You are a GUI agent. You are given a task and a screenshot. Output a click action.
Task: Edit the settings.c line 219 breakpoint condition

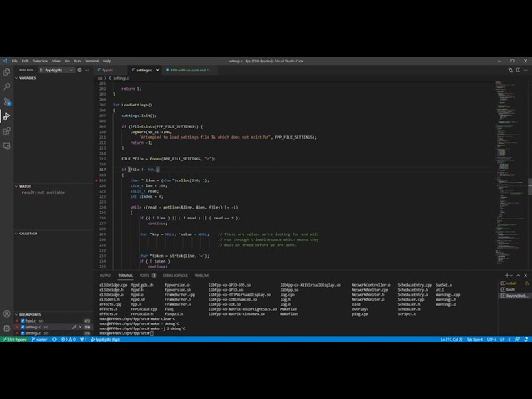[74, 327]
